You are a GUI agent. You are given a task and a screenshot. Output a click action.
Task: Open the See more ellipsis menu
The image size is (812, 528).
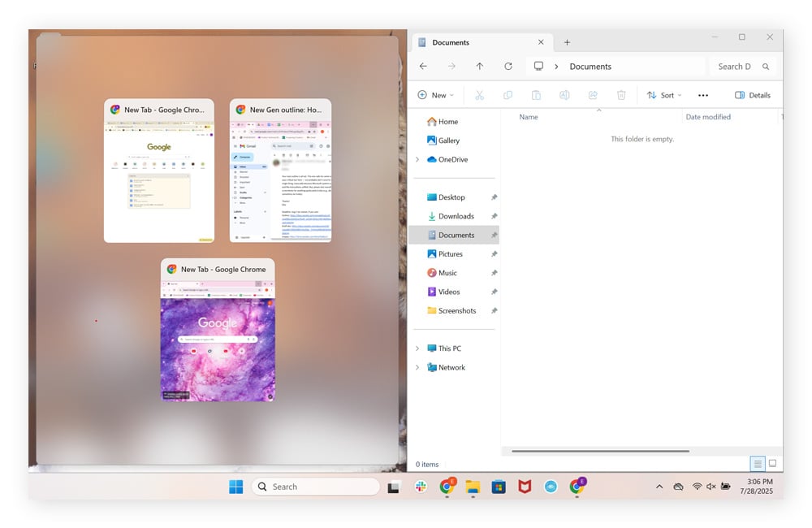pos(703,95)
